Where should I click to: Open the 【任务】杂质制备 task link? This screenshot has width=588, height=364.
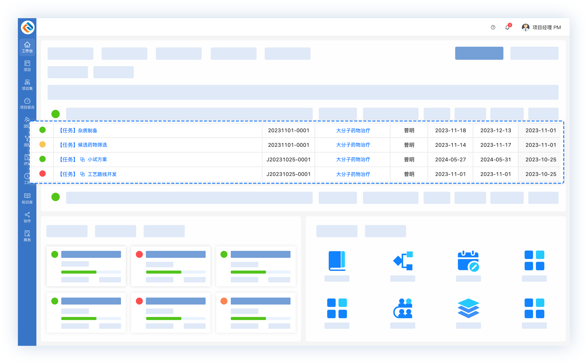coord(78,130)
